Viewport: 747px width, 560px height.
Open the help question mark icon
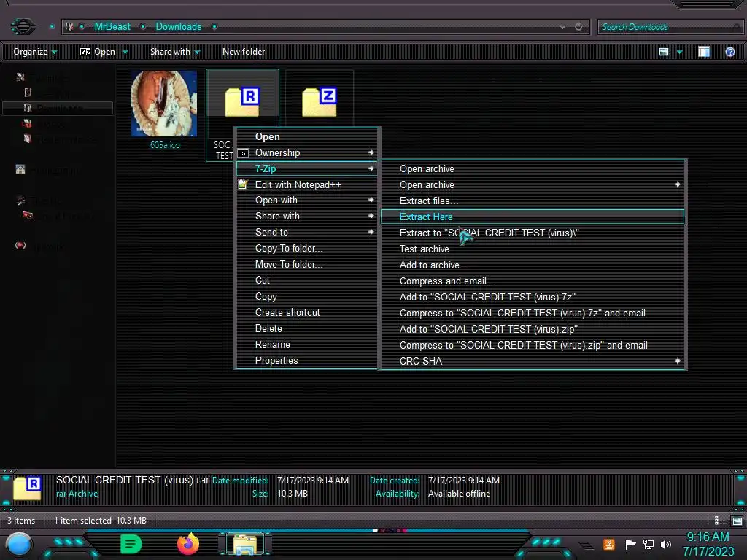point(729,52)
